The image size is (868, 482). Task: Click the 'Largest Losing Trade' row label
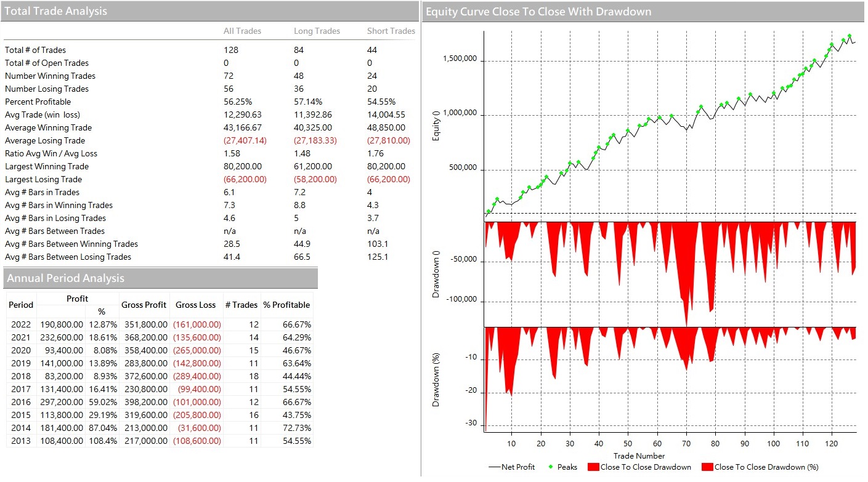click(x=43, y=180)
